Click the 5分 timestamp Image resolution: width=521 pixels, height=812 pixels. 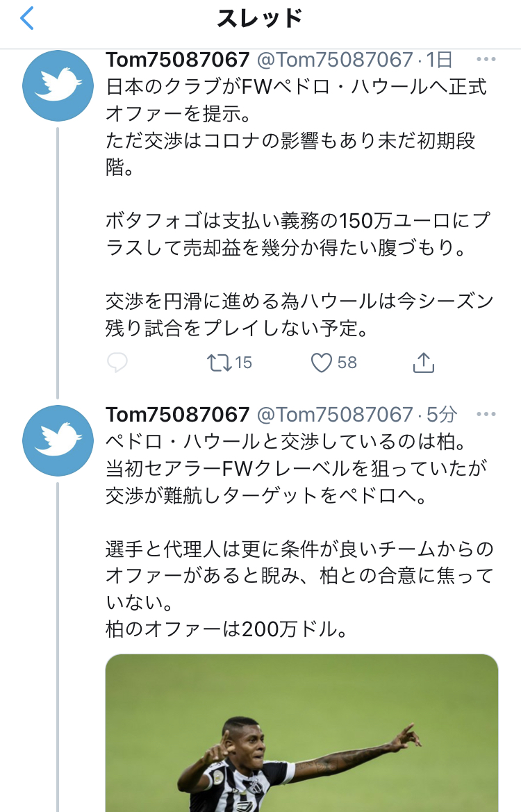441,415
